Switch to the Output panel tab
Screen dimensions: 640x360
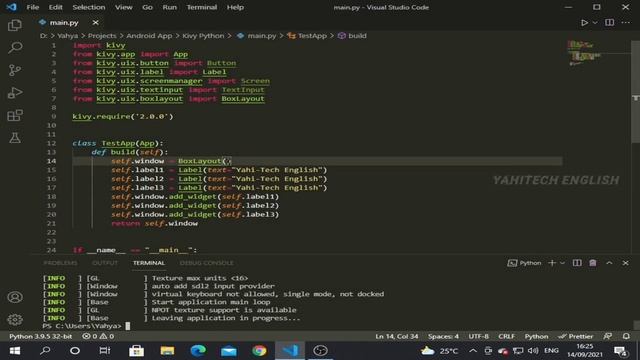coord(105,263)
